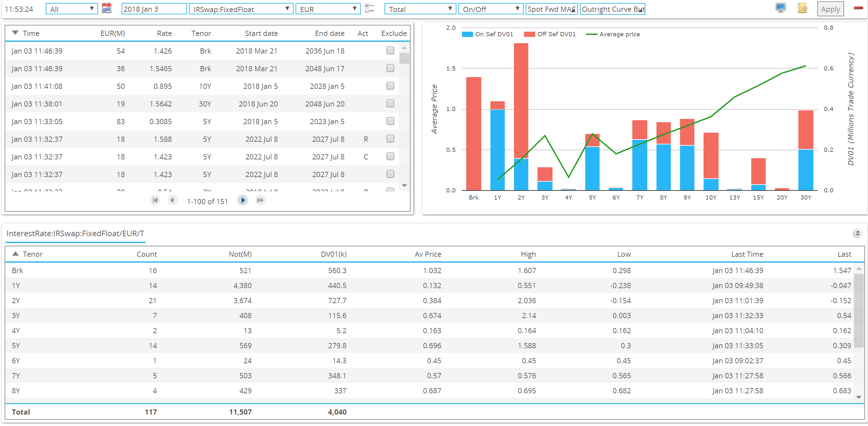Viewport: 868px width, 426px height.
Task: Open the Spot Fwd MAC multi-select
Action: point(551,9)
